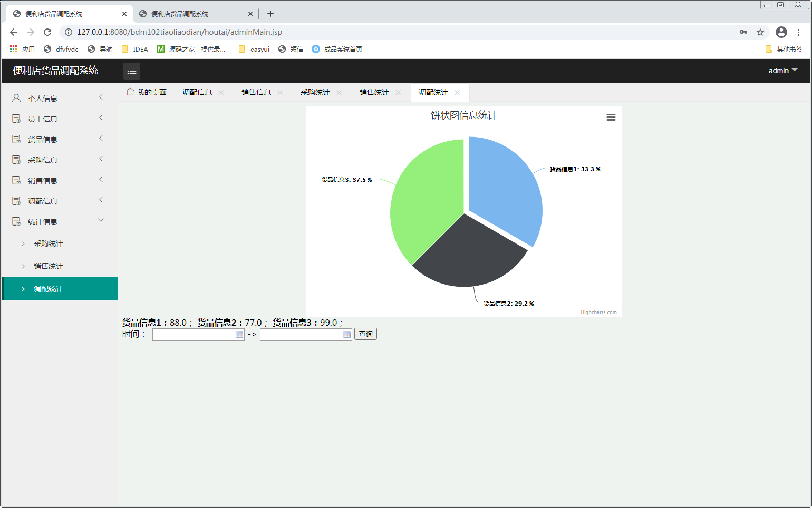Expand the 员工信息 menu chevron
Screen dimensions: 812x508
(101, 118)
